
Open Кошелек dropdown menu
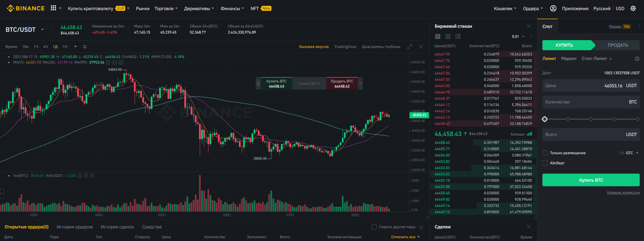[x=505, y=9]
